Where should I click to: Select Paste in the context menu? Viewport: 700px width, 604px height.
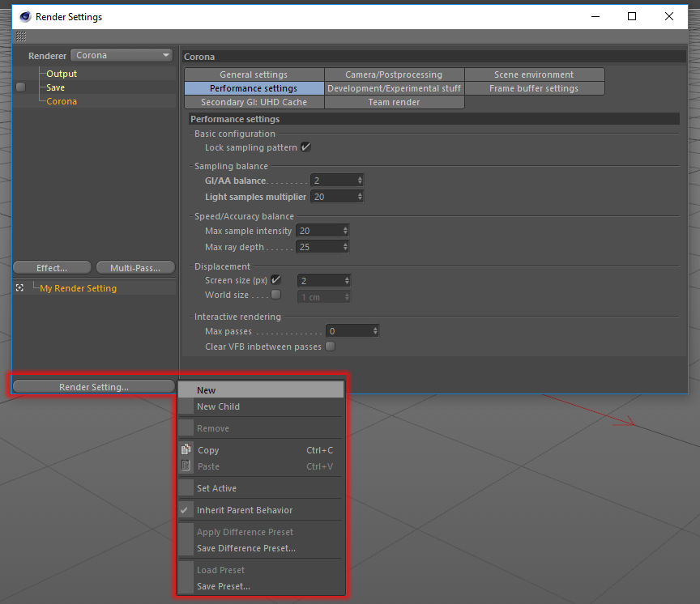point(261,466)
